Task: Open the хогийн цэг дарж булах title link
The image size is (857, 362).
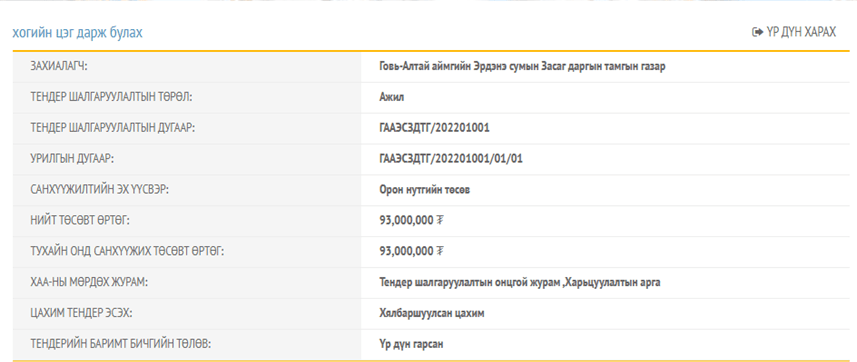Action: pyautogui.click(x=77, y=32)
